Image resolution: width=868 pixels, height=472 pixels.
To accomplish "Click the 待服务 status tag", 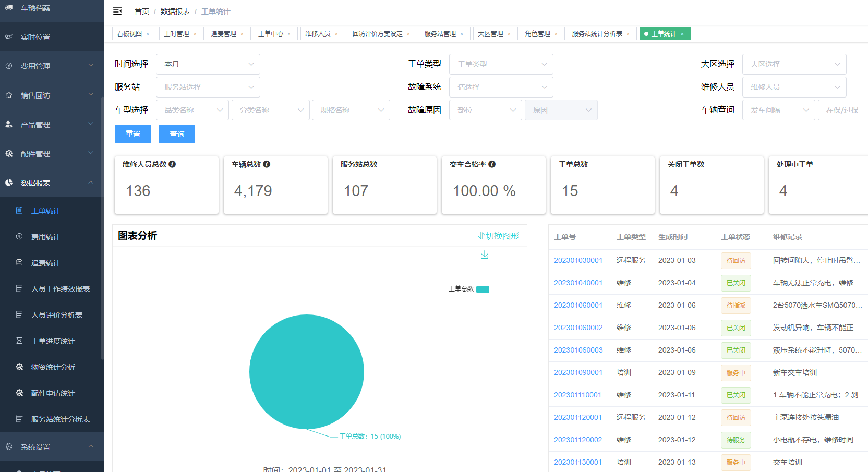I will (736, 440).
